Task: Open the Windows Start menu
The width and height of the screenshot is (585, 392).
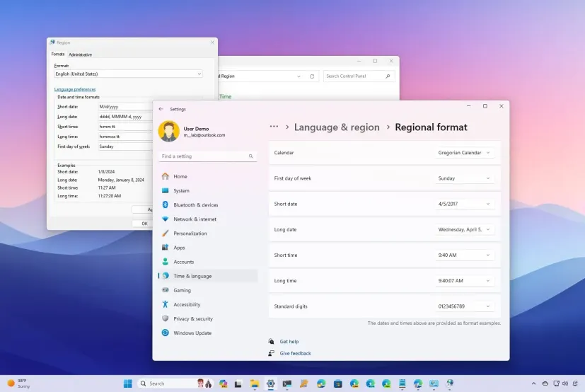Action: [127, 384]
